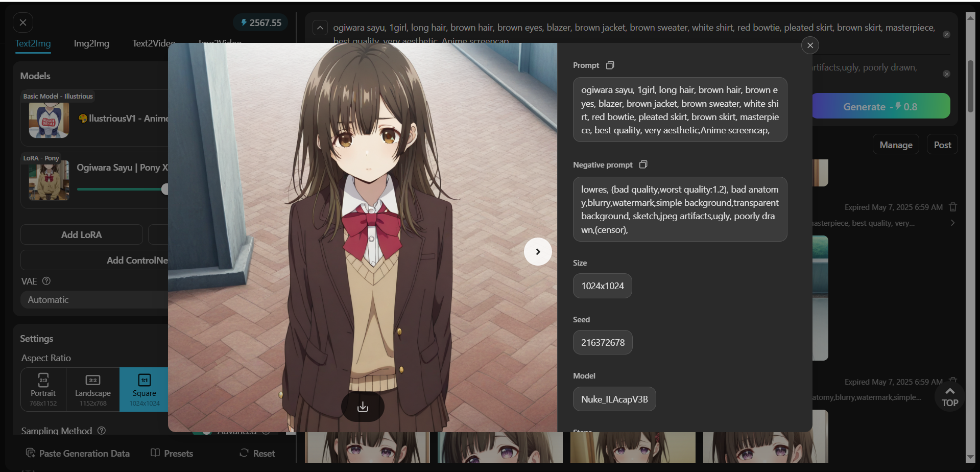
Task: Click Paste Generation Data
Action: (x=78, y=453)
